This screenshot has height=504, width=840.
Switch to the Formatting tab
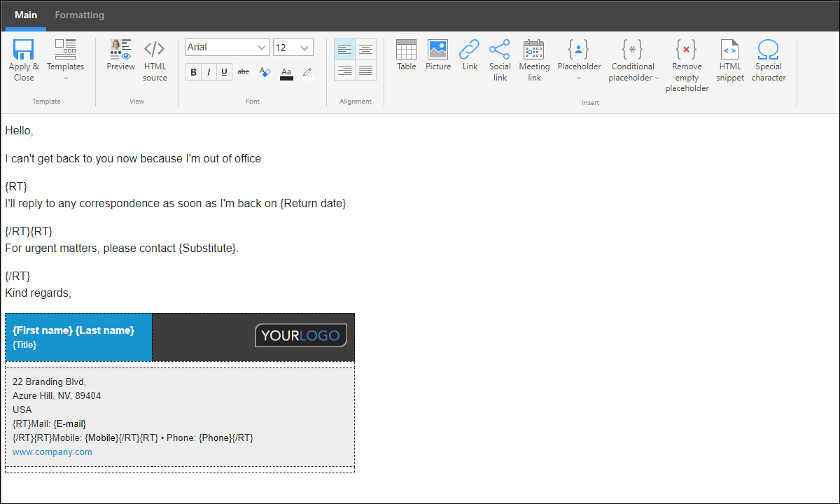coord(80,15)
